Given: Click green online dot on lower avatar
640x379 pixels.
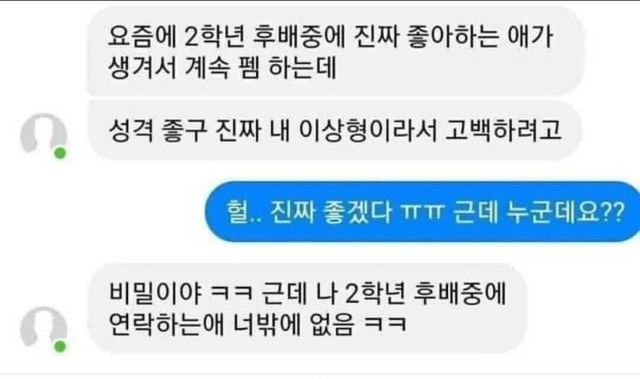Looking at the screenshot, I should tap(60, 347).
